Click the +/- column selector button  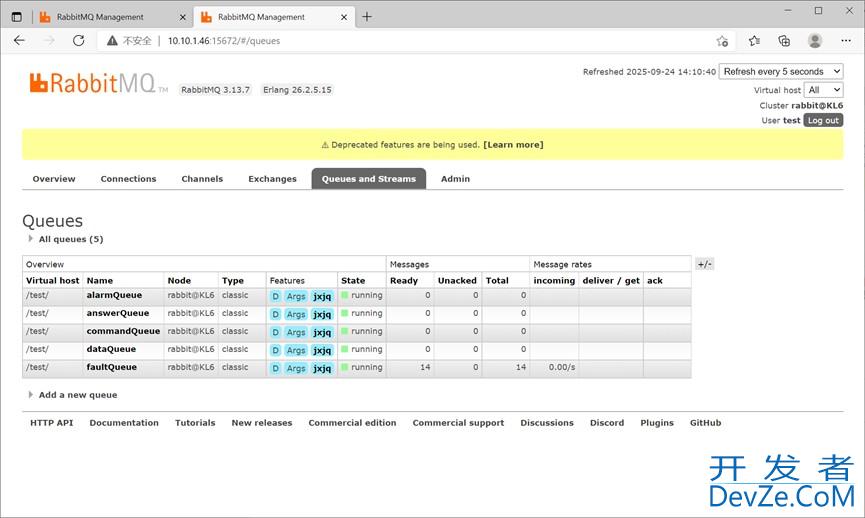point(704,265)
